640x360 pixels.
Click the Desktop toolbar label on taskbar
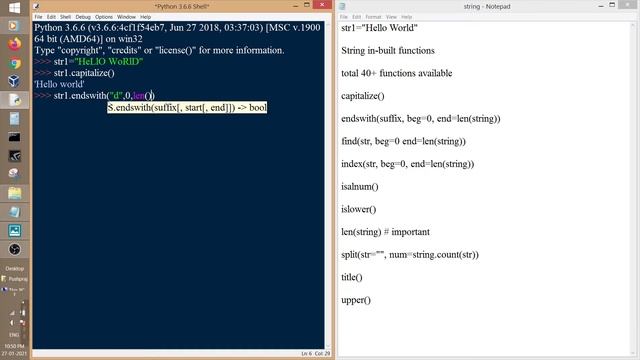point(15,269)
